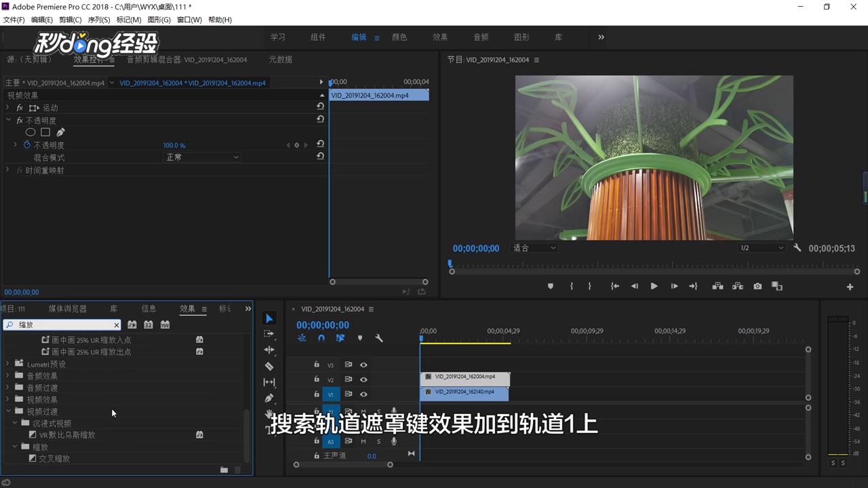Filter by accelerated effects badge
The height and width of the screenshot is (488, 868).
tap(132, 325)
